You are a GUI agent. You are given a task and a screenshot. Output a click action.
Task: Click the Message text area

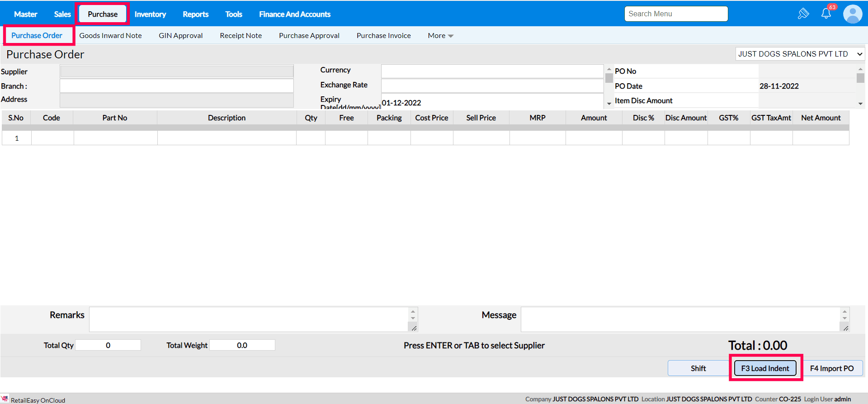pos(681,319)
